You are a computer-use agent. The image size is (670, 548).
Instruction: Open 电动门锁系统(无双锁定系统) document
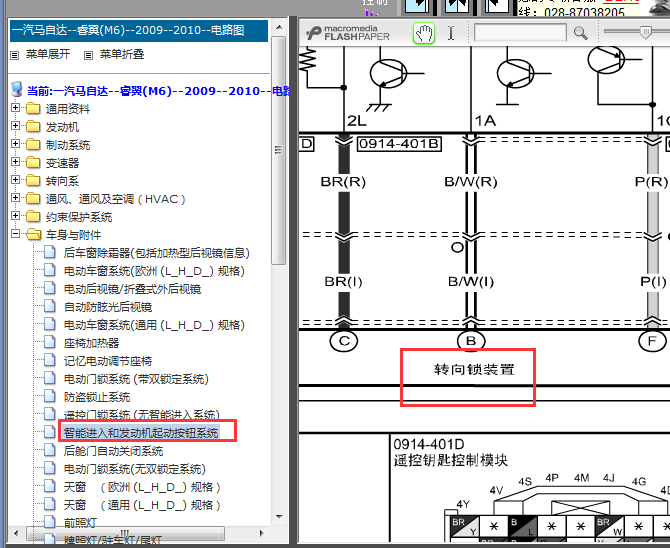135,469
